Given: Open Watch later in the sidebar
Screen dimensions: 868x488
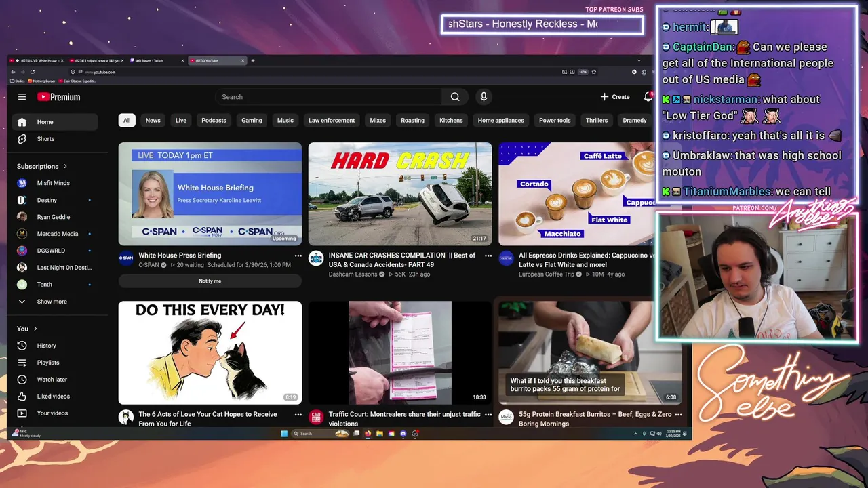Looking at the screenshot, I should (56, 380).
